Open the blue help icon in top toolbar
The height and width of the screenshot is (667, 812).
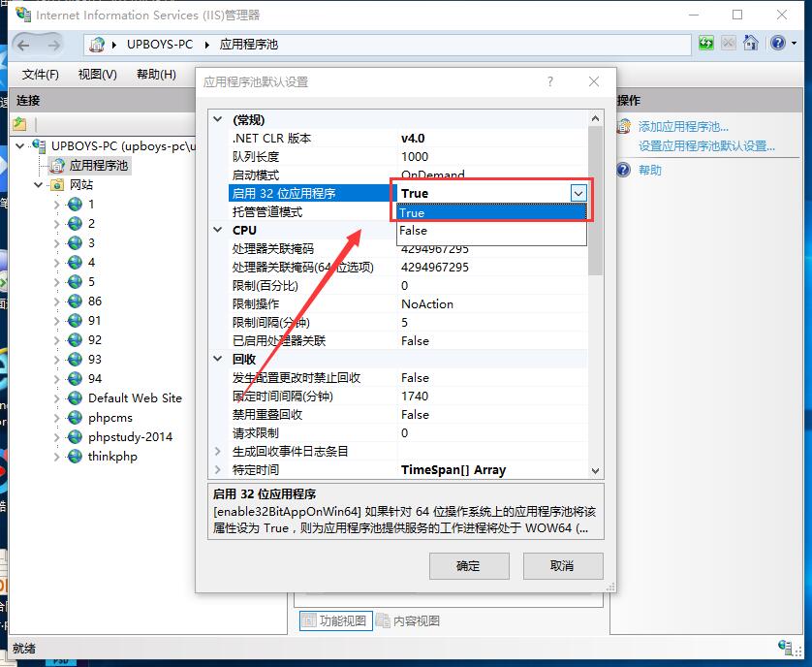(x=777, y=43)
